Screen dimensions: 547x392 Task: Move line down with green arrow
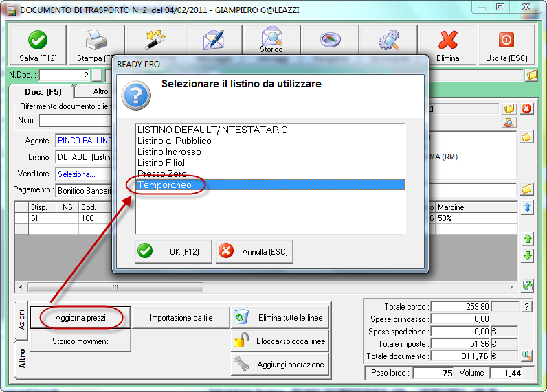point(528,256)
